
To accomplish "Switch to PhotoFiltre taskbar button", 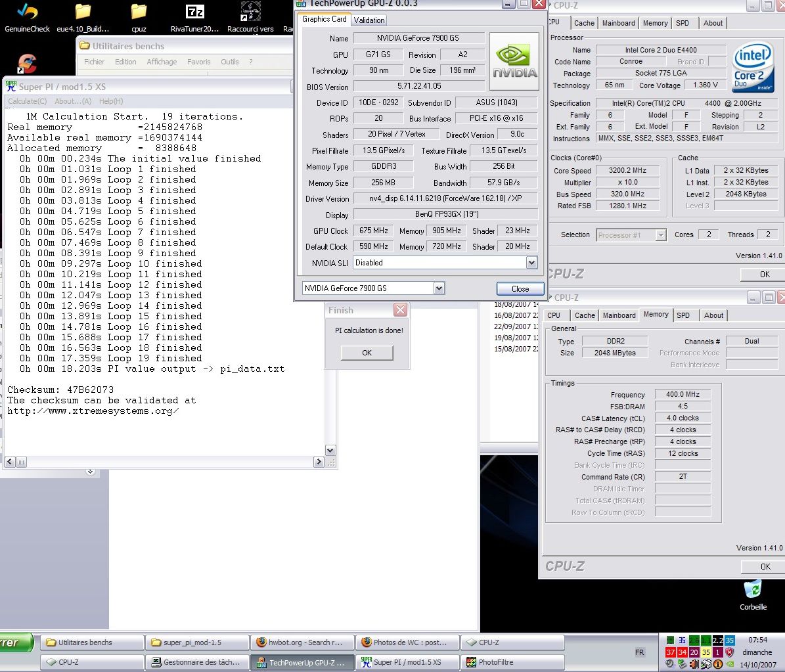I will click(x=512, y=662).
